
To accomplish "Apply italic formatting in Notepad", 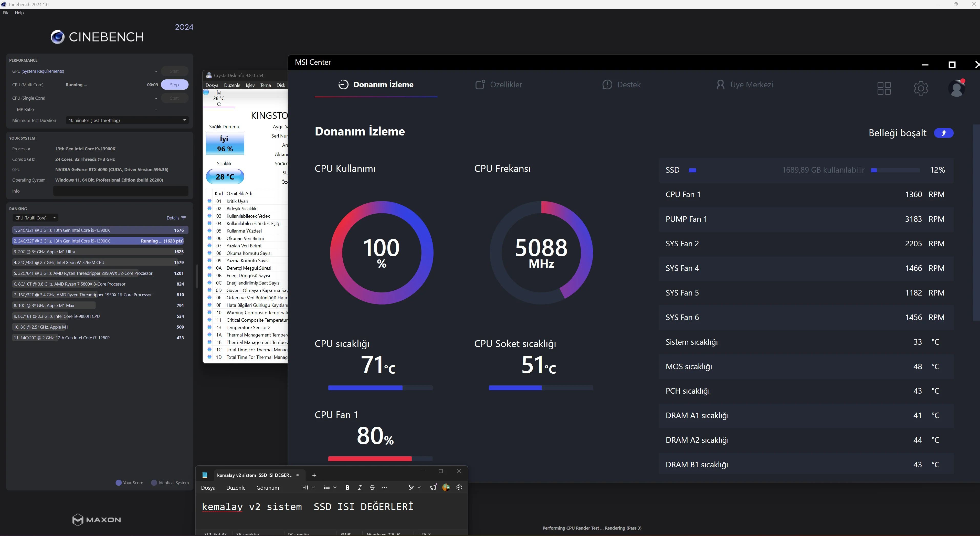I will (360, 487).
